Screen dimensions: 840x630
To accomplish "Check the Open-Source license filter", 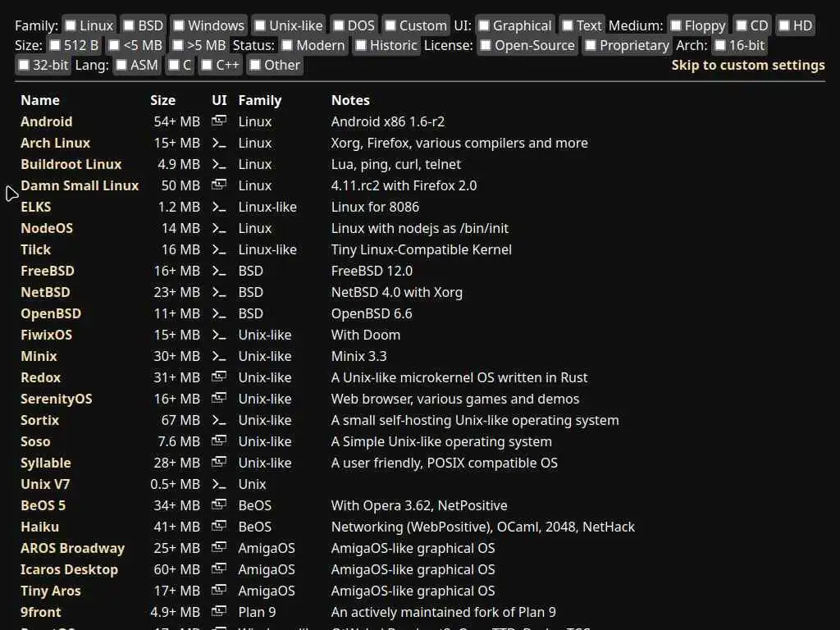I will (x=486, y=46).
